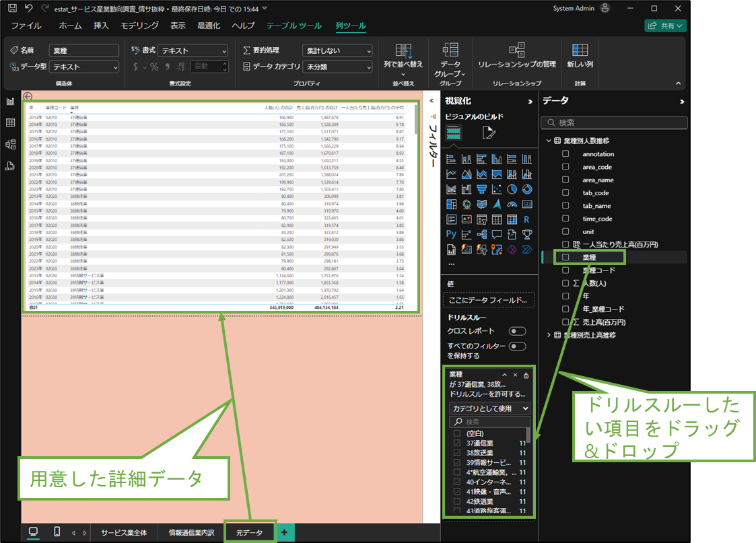
Task: Open the 書式 テキスト dropdown
Action: [x=193, y=50]
